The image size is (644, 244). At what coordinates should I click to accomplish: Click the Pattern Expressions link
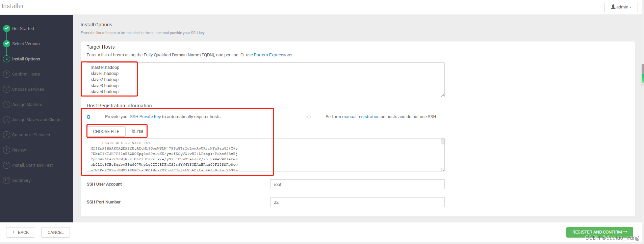click(273, 55)
